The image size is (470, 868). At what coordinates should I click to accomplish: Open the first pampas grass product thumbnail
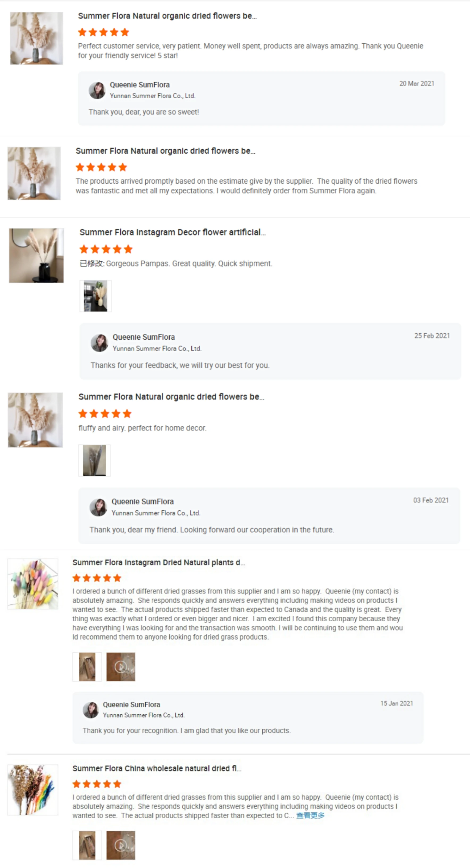(x=36, y=38)
